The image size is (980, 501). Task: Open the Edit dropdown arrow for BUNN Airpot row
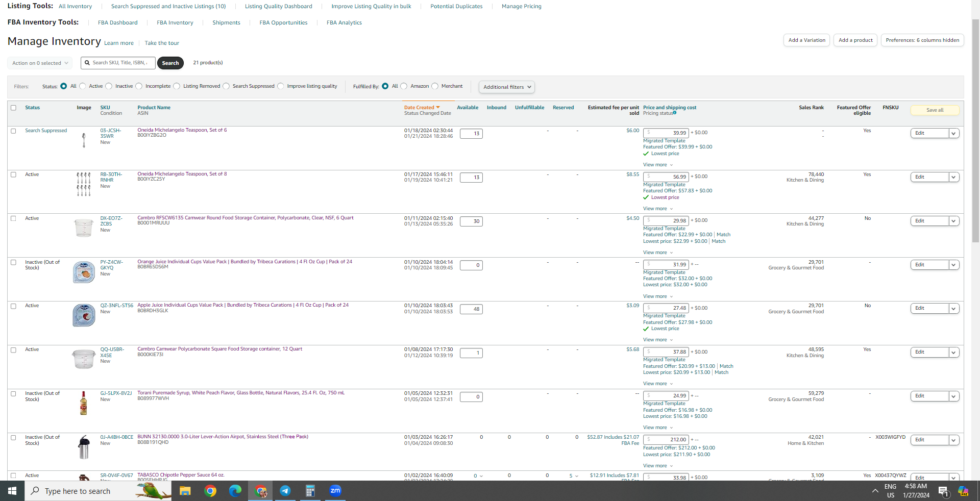click(x=953, y=440)
